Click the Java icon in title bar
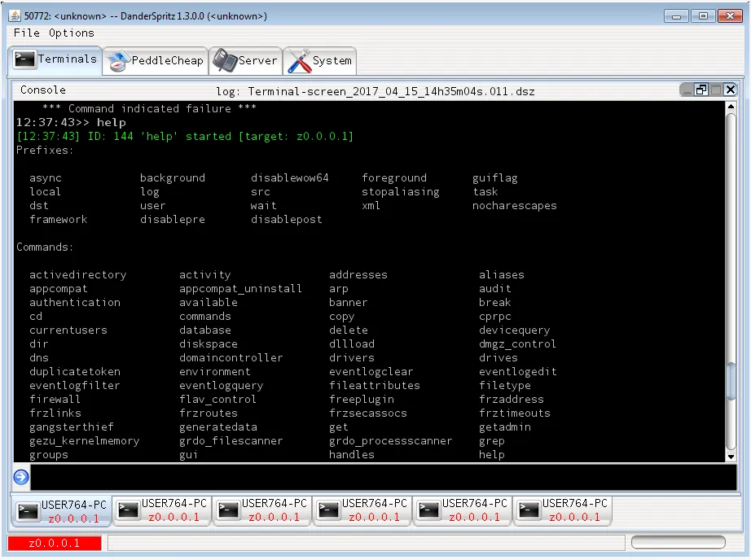Image resolution: width=751 pixels, height=560 pixels. (15, 15)
